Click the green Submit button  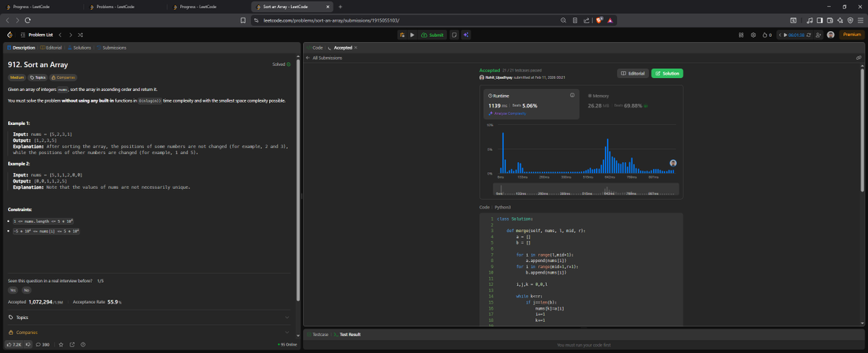[x=433, y=34]
